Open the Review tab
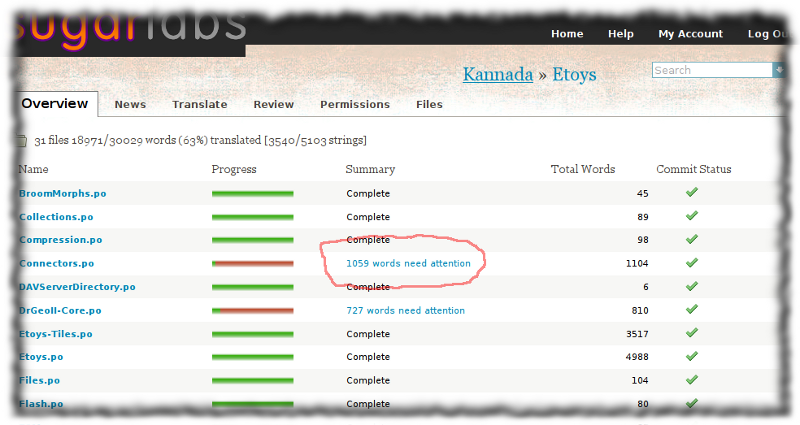 tap(273, 104)
